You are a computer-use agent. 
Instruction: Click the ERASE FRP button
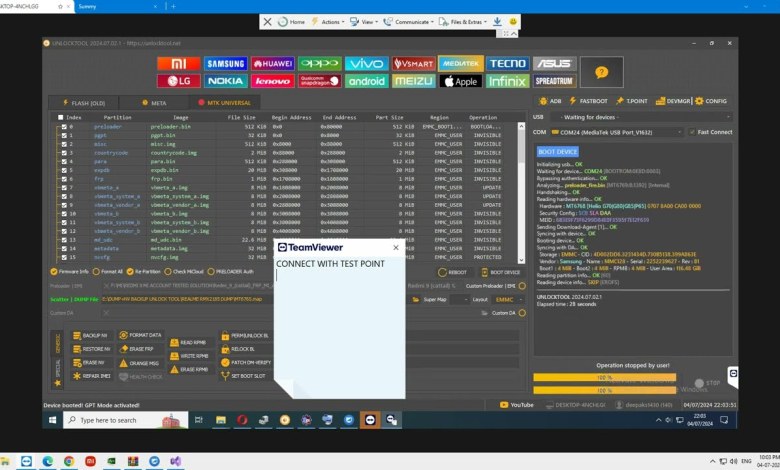(x=141, y=349)
